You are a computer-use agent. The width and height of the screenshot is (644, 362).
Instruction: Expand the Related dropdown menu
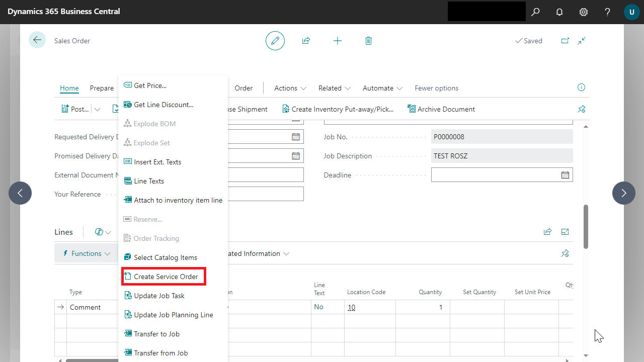[334, 88]
